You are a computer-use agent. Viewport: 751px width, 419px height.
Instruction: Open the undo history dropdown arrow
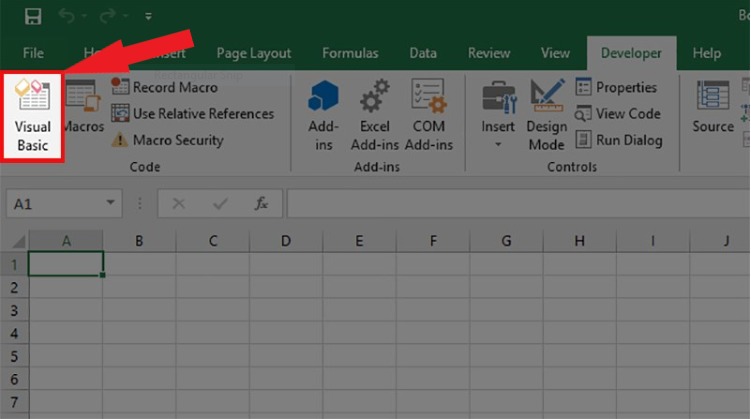click(84, 16)
